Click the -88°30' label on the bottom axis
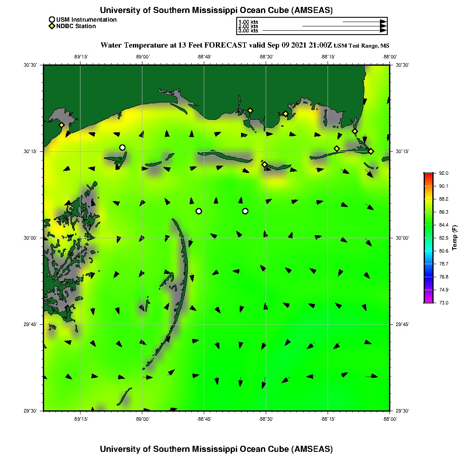 (x=266, y=419)
